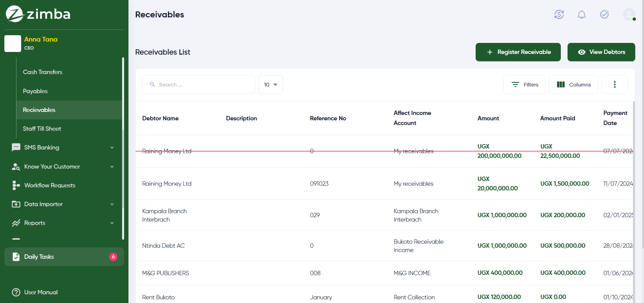644x303 pixels.
Task: Click the View Debtors button
Action: [601, 52]
